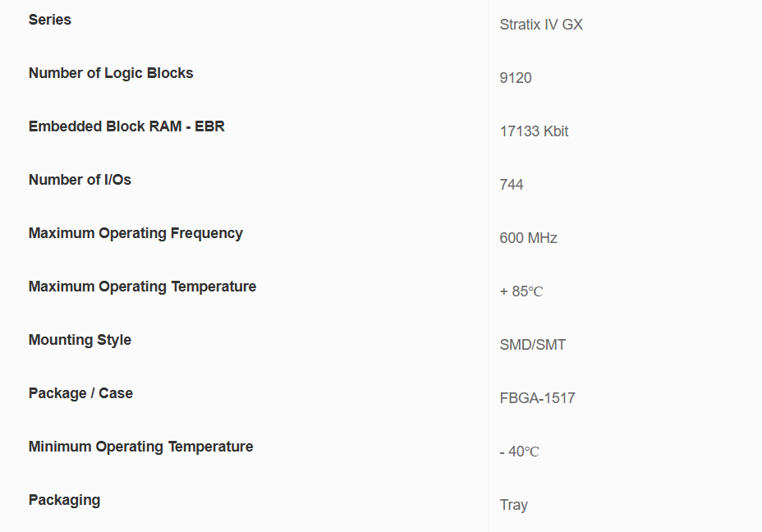Select the SMD/SMT value

coord(533,345)
